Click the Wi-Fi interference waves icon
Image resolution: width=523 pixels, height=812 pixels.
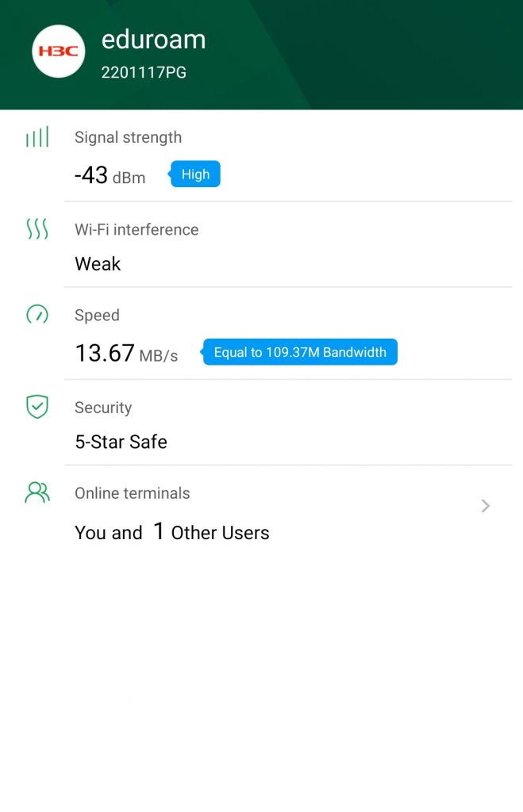coord(37,230)
